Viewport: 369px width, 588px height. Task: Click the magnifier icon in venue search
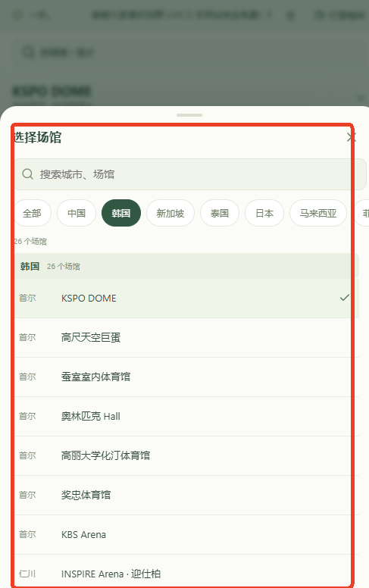[x=27, y=174]
